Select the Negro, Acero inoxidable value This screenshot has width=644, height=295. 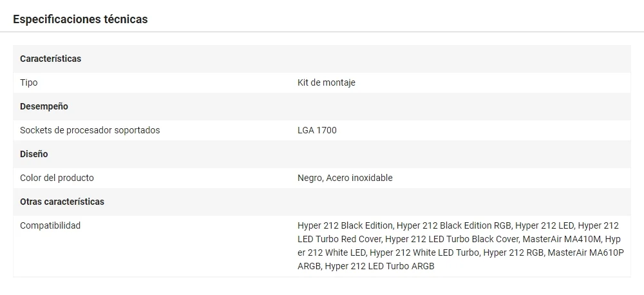pos(345,178)
